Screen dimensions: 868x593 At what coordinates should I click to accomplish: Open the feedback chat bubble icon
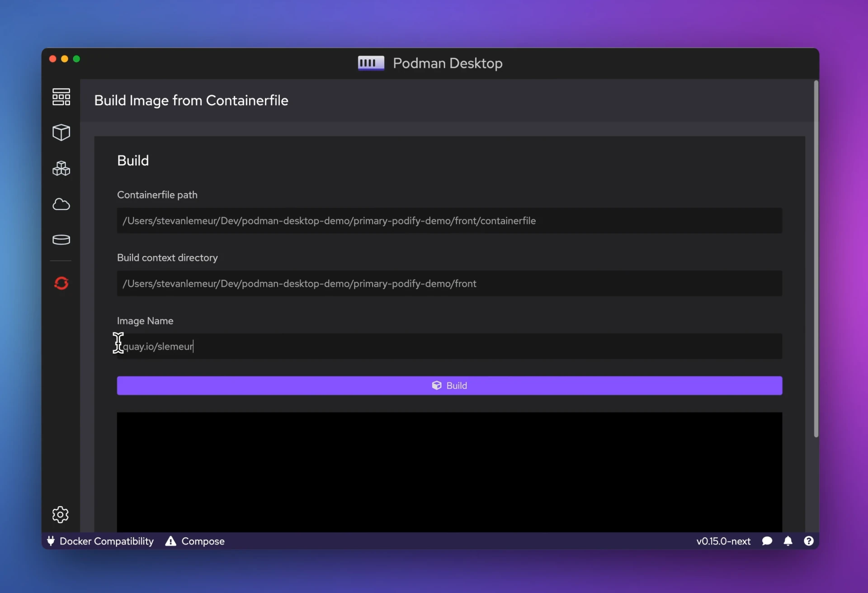[x=767, y=541]
